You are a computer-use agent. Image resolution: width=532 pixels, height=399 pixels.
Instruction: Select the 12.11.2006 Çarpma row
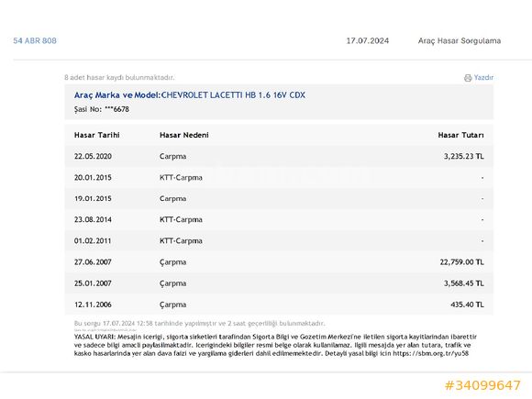279,305
